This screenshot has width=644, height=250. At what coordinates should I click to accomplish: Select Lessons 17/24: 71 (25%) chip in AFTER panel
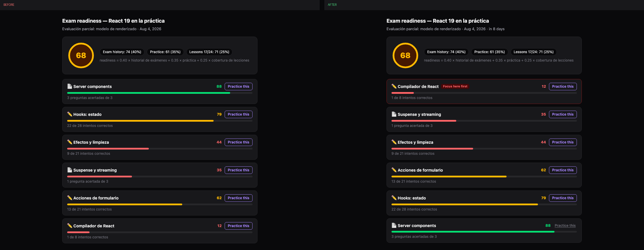click(x=534, y=52)
